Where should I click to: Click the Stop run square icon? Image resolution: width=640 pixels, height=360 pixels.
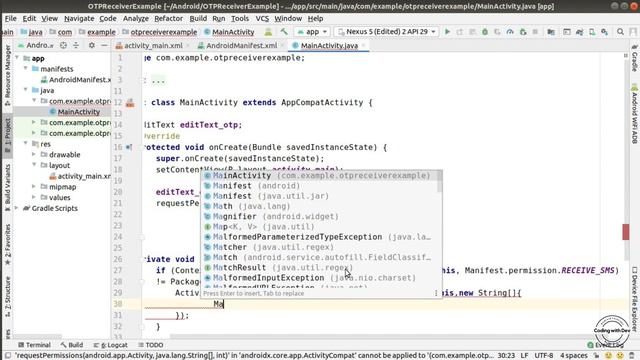[x=535, y=31]
